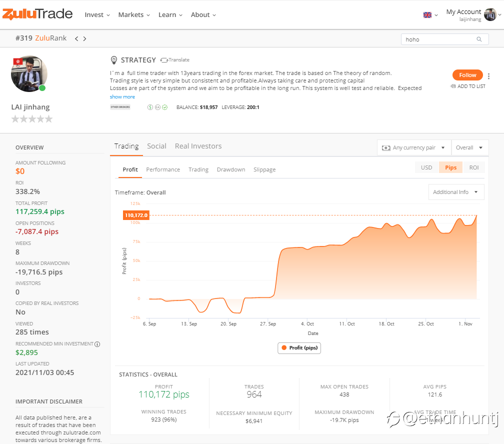Click the search magnifier icon
The image size is (504, 444).
pos(479,39)
